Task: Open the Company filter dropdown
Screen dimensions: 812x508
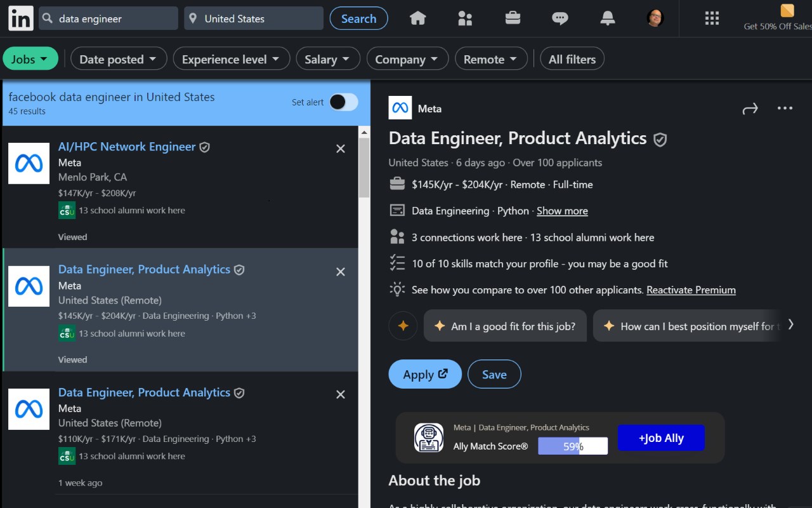Action: click(x=407, y=59)
